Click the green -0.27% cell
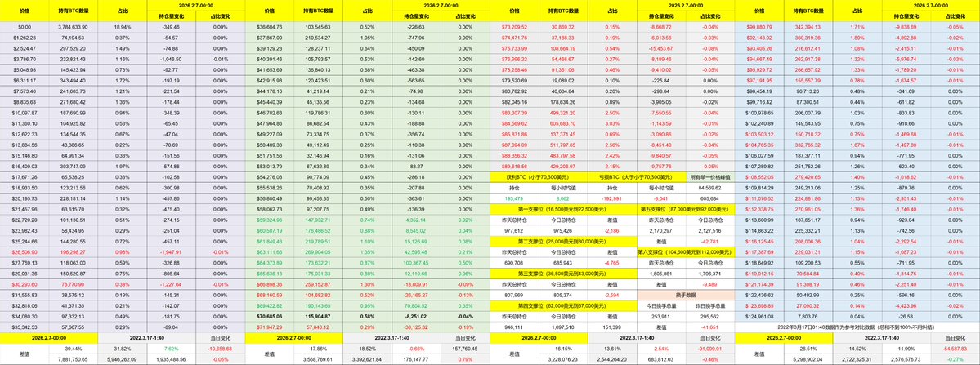Screen dimensions: 980x365 click(955, 358)
